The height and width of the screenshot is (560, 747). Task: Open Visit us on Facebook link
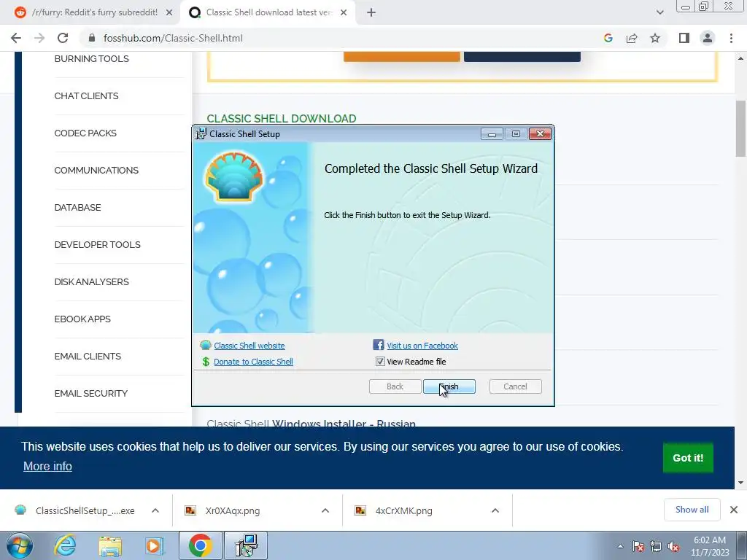pyautogui.click(x=422, y=345)
